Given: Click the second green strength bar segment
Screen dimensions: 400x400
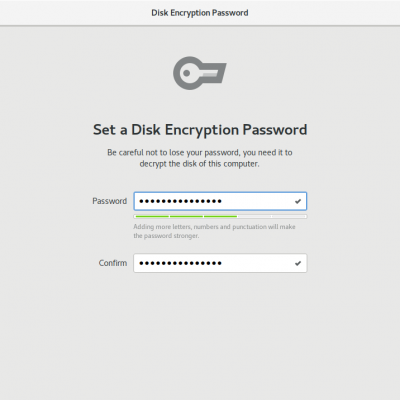Looking at the screenshot, I should pos(186,216).
